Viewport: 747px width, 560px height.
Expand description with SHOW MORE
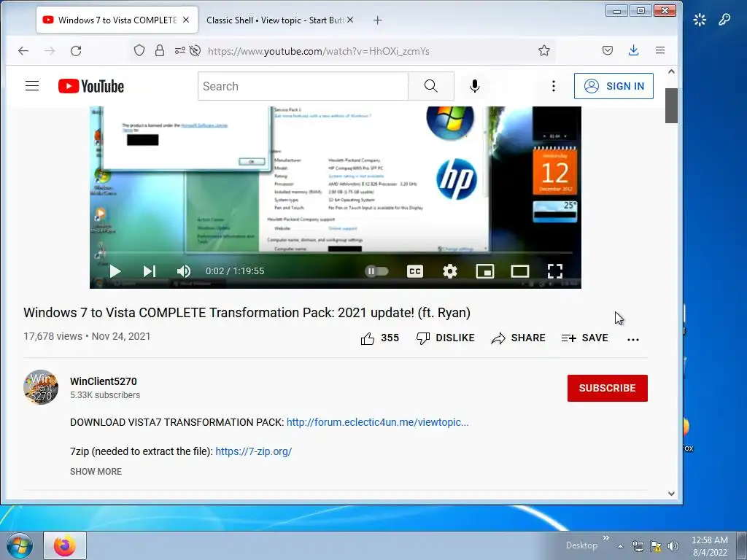[96, 472]
